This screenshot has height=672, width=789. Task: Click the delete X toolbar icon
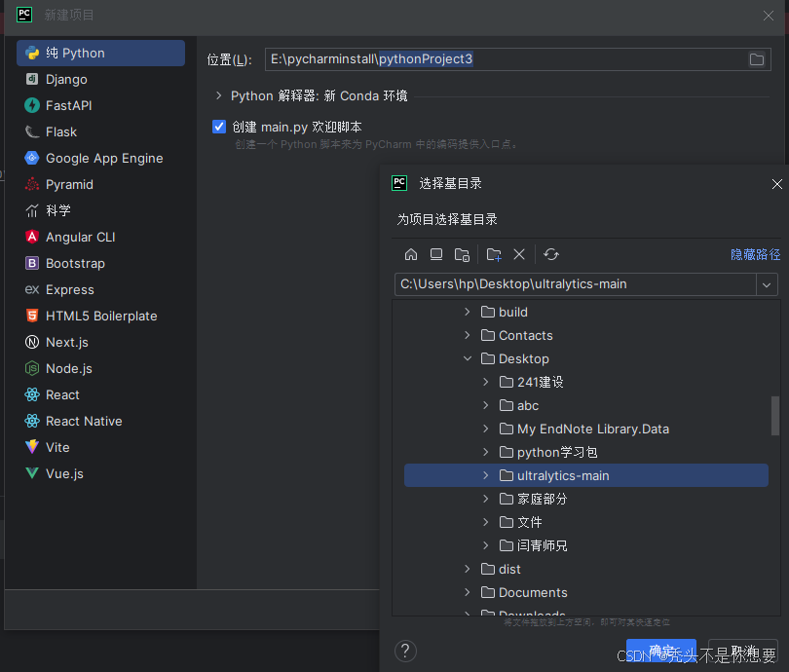519,254
